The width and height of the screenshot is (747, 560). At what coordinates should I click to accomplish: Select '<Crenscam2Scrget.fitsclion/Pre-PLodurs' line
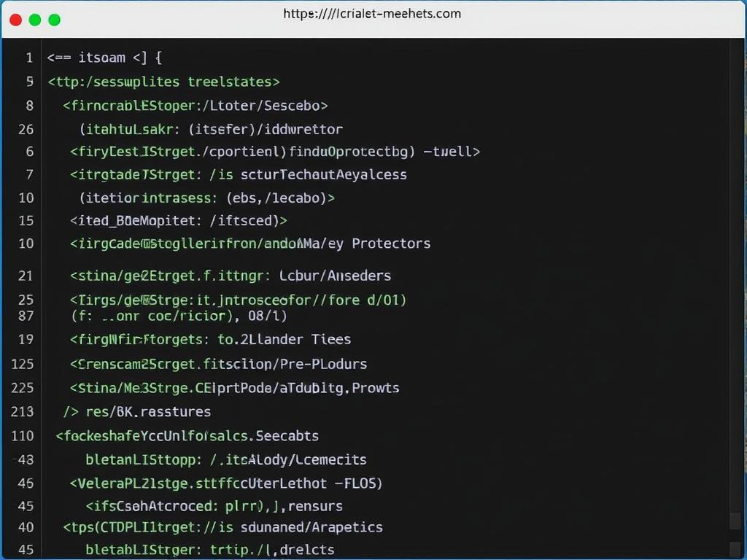click(x=219, y=365)
